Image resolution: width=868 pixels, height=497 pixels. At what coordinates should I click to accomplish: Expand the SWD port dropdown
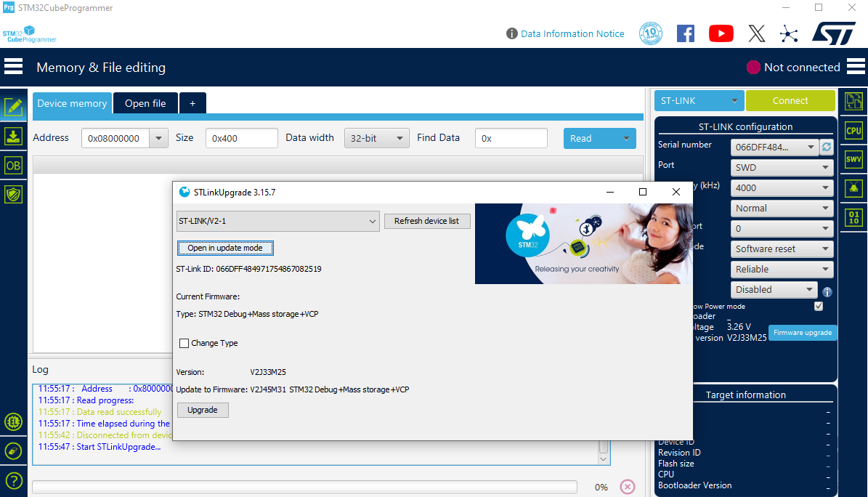[782, 167]
